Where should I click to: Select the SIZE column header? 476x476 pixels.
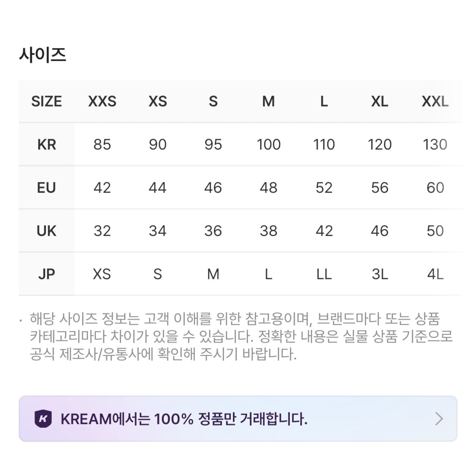[46, 102]
